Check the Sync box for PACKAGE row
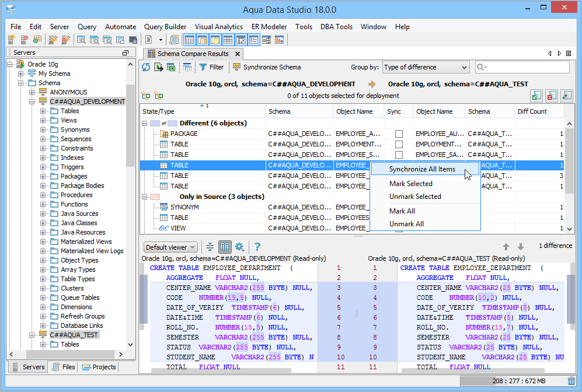This screenshot has height=392, width=582. [399, 134]
